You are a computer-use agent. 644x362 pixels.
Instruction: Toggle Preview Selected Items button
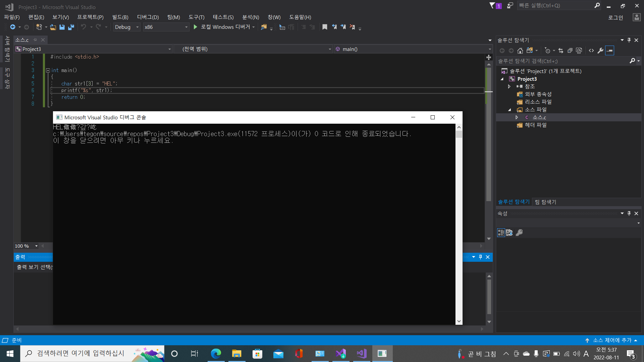(x=609, y=51)
